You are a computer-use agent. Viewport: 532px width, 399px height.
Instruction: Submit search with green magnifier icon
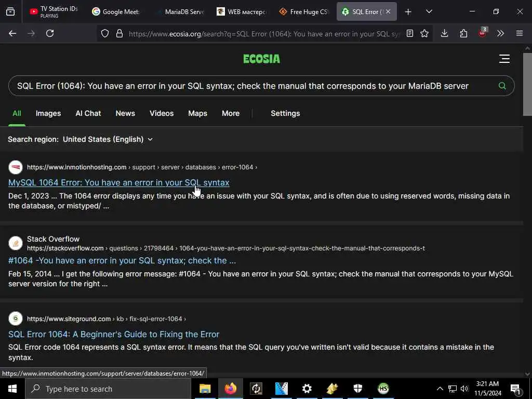pyautogui.click(x=502, y=86)
